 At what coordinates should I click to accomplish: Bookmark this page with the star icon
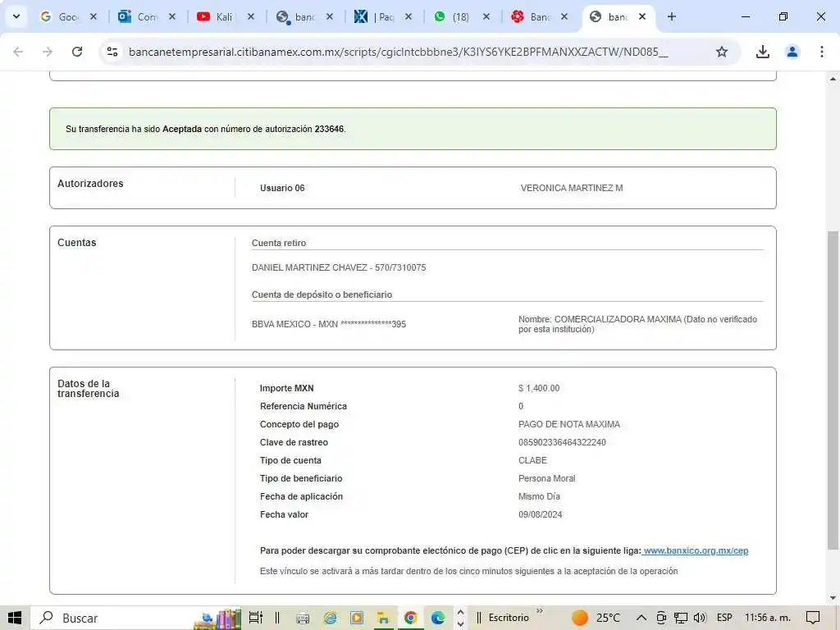pos(722,52)
